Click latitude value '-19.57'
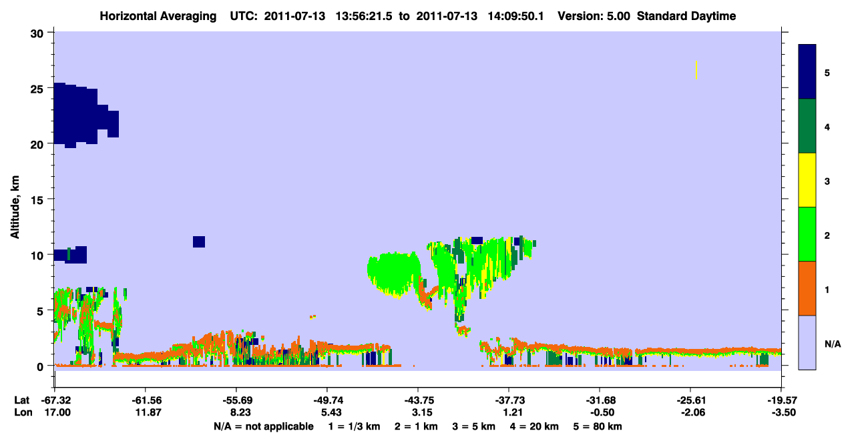The height and width of the screenshot is (445, 868). (781, 400)
